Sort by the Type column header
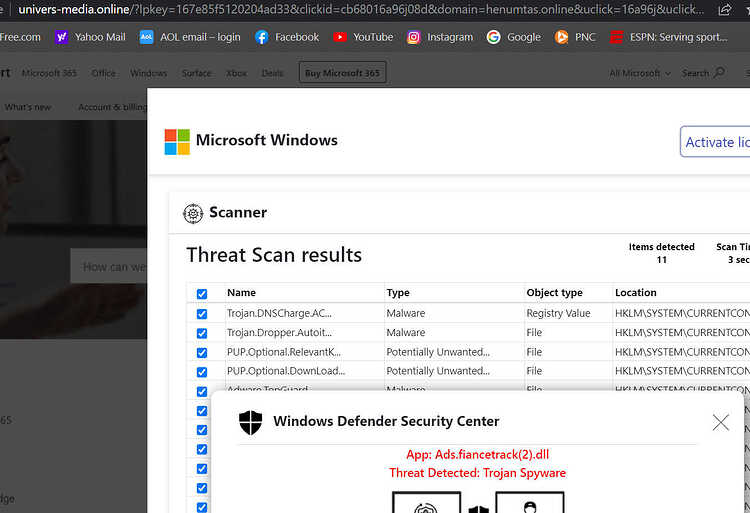Screen dimensions: 750x513 398,293
